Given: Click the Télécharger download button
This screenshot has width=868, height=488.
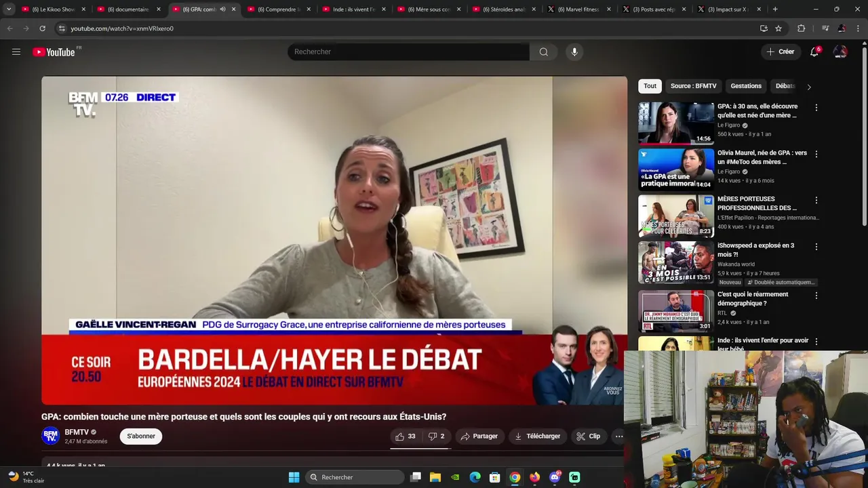Looking at the screenshot, I should click(x=537, y=436).
